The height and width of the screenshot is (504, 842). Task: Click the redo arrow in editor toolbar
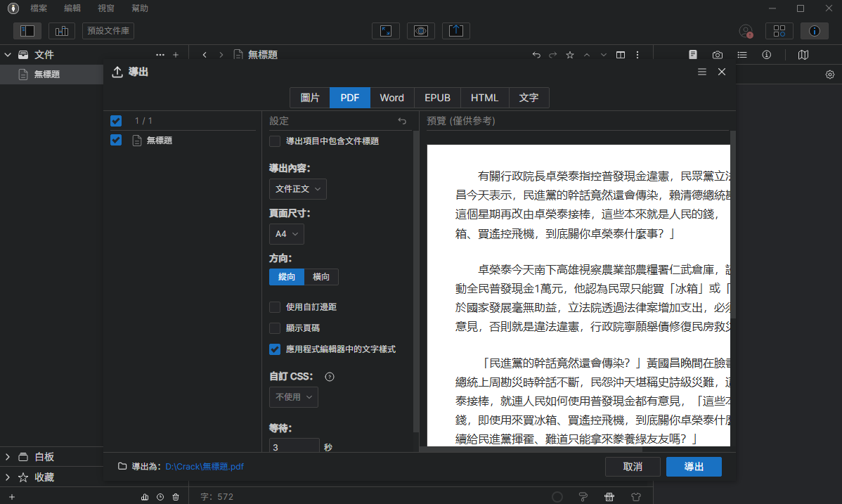(552, 55)
